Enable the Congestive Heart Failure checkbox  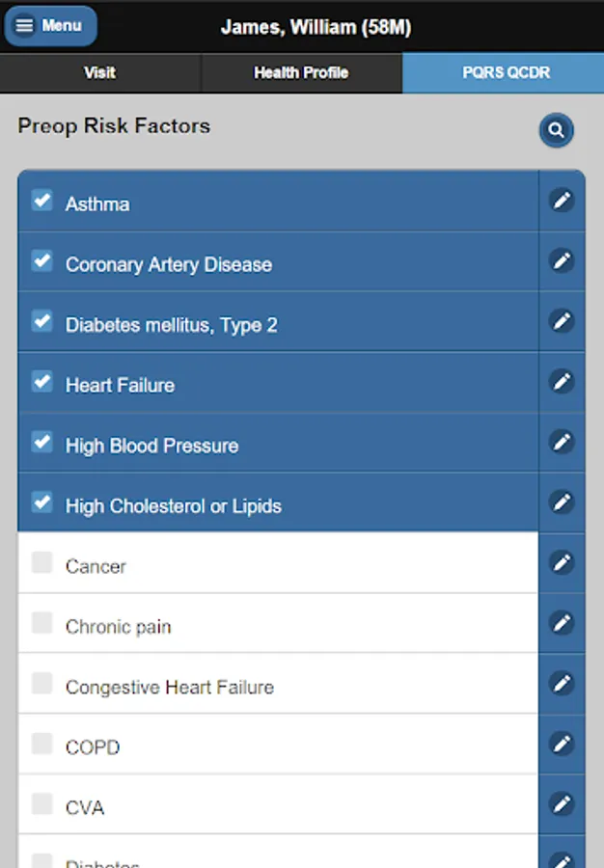[42, 684]
